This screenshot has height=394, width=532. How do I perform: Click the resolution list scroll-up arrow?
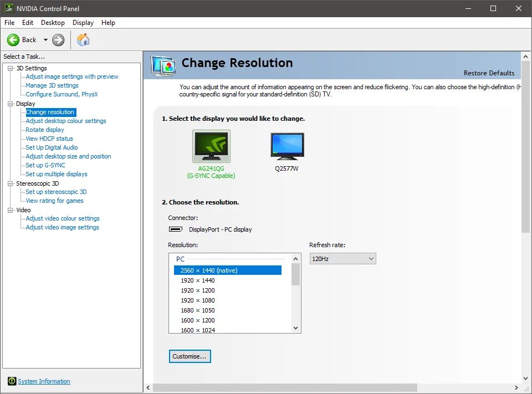[x=295, y=259]
